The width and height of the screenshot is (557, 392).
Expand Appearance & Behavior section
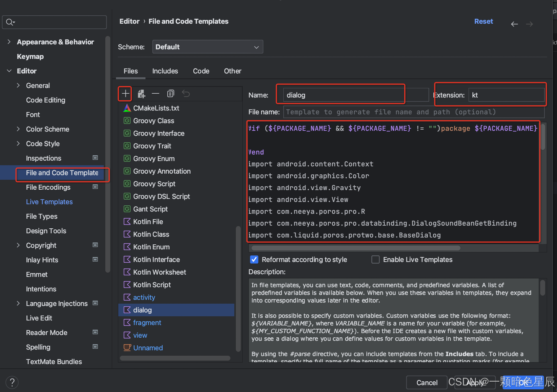pyautogui.click(x=9, y=42)
